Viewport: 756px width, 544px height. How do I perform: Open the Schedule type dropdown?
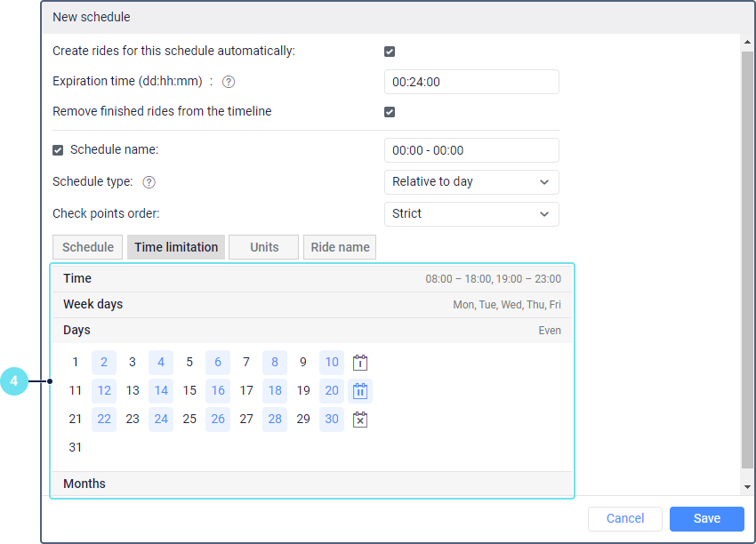[471, 182]
